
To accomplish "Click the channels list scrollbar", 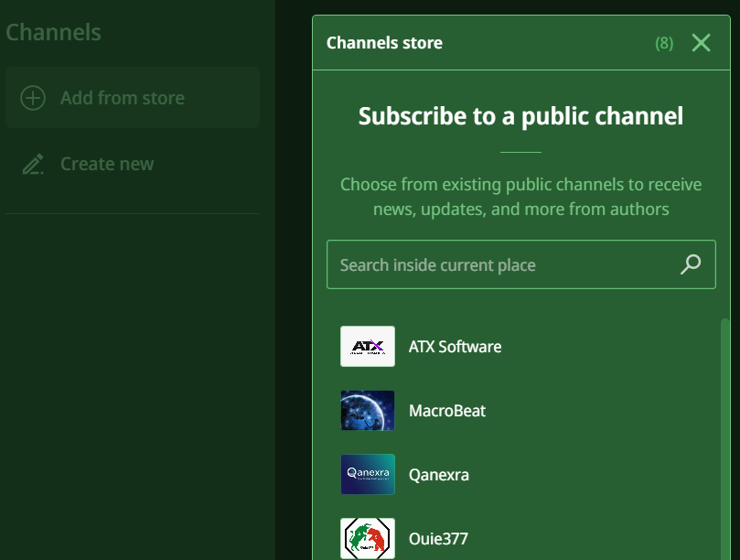I will [724, 439].
